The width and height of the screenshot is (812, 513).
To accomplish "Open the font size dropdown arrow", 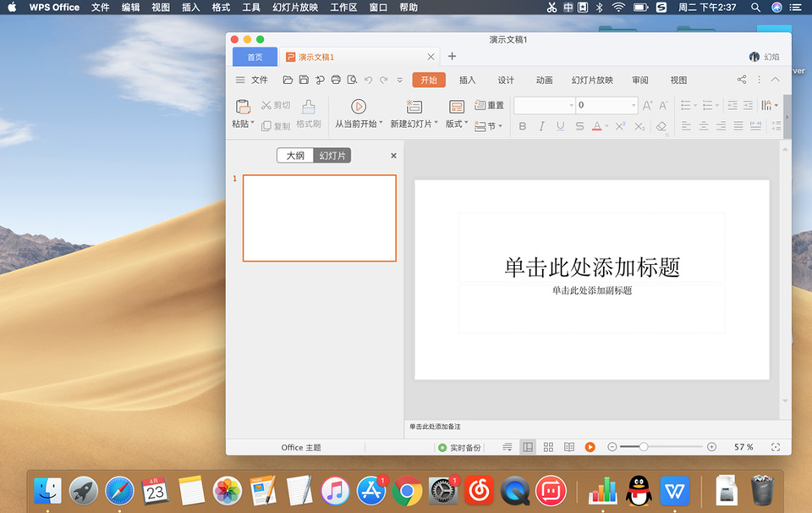I will pos(634,105).
